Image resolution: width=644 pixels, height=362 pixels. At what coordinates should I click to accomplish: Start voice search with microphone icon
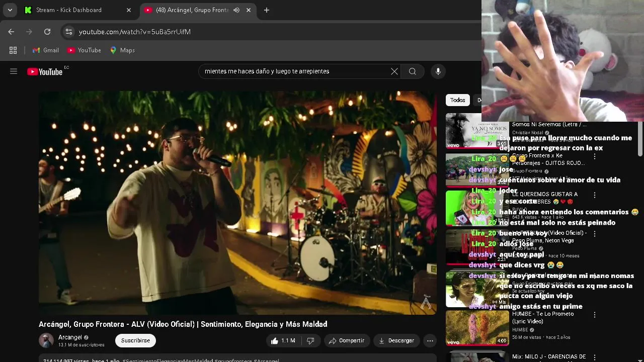438,71
